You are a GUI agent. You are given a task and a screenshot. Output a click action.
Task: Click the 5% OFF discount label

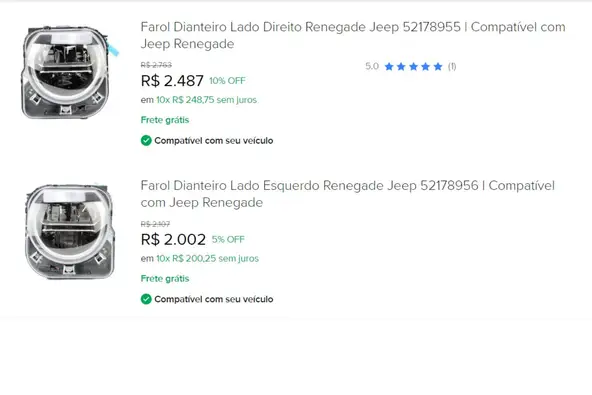point(228,239)
